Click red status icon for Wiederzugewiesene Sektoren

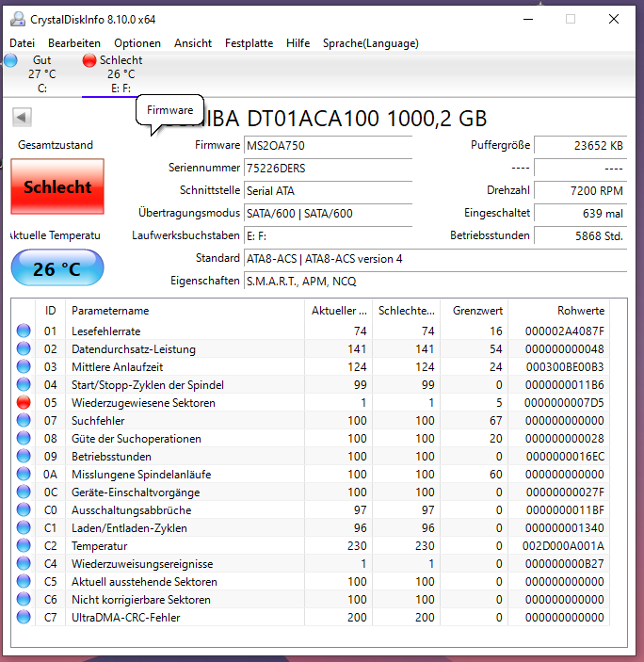pyautogui.click(x=24, y=402)
